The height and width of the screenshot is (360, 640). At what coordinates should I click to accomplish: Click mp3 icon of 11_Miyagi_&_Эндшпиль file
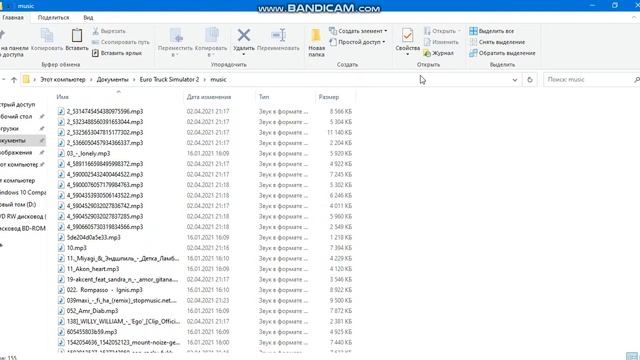click(61, 258)
